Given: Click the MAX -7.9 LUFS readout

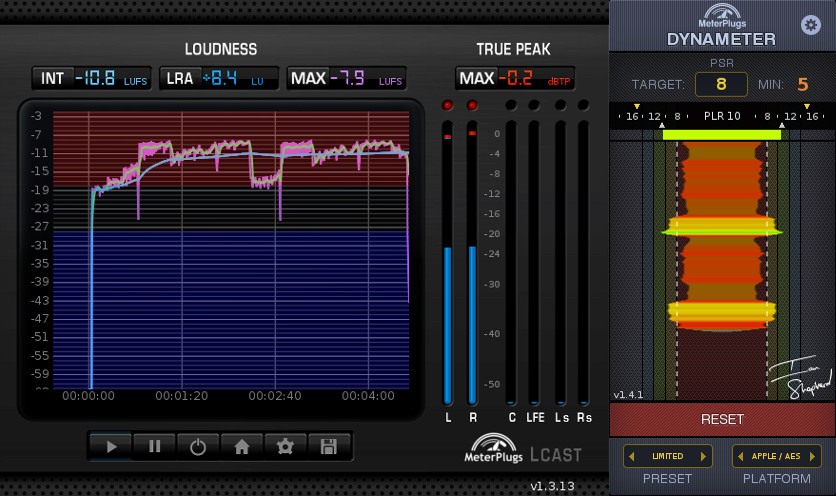Looking at the screenshot, I should point(347,78).
